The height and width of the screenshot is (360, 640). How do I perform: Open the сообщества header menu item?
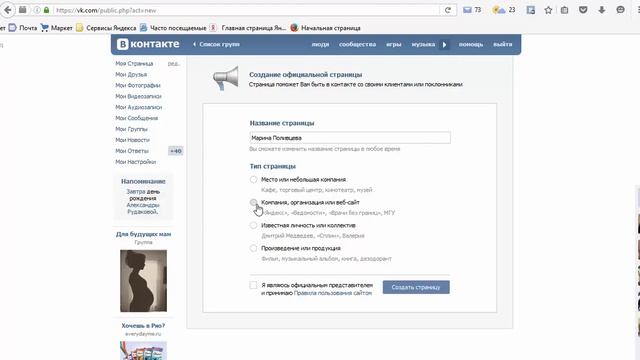click(358, 44)
